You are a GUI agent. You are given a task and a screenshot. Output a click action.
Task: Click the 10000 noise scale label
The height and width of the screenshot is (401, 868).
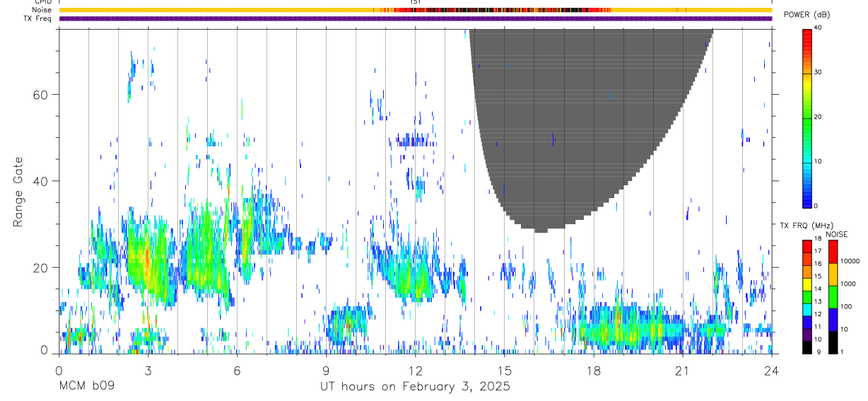850,261
